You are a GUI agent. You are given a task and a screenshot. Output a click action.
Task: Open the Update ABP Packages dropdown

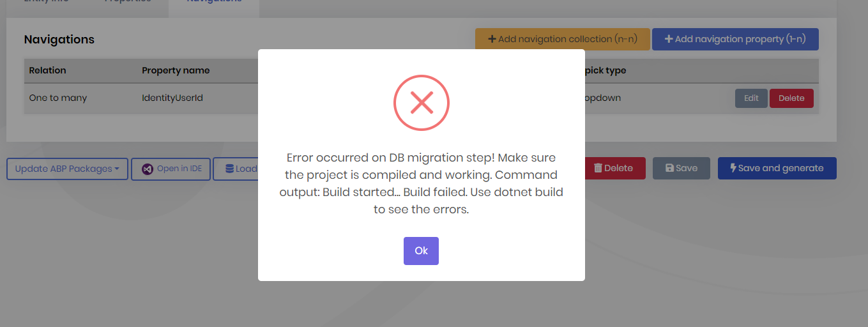coord(67,169)
